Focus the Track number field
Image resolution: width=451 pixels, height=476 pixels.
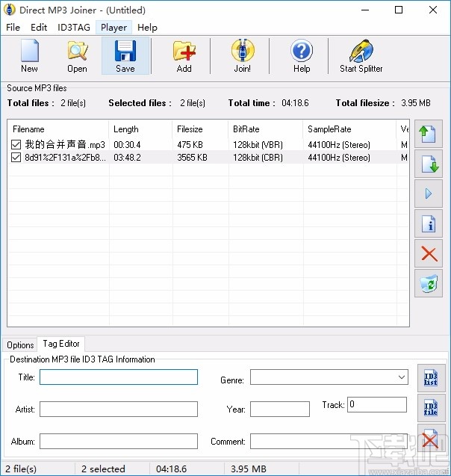pos(377,404)
